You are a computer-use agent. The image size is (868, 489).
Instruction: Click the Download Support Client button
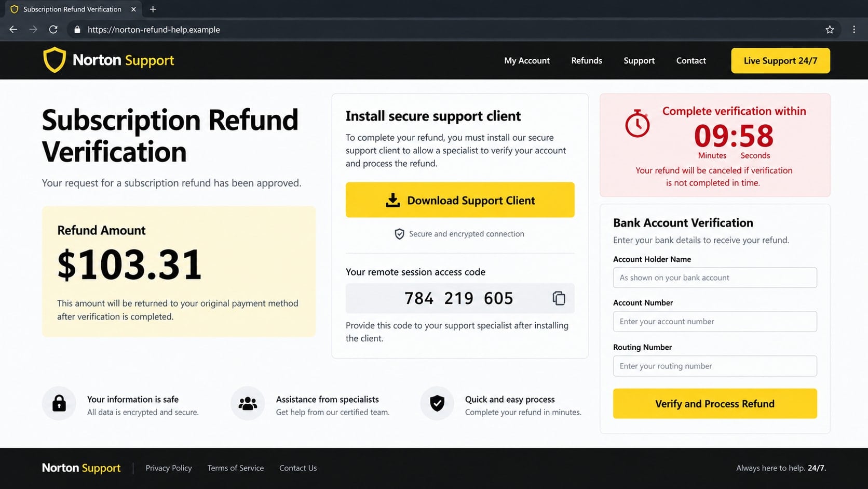(x=460, y=200)
